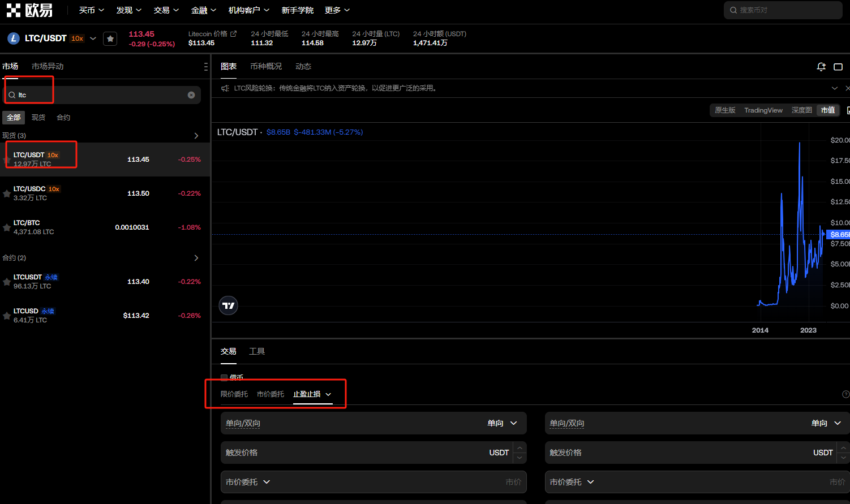Favorite the LTCUSDT perpetual with its star
The image size is (850, 504).
7,282
